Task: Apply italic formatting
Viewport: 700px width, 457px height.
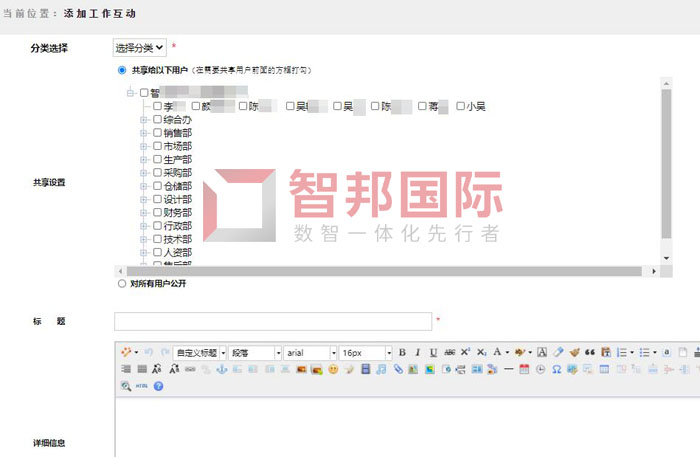Action: (x=418, y=353)
